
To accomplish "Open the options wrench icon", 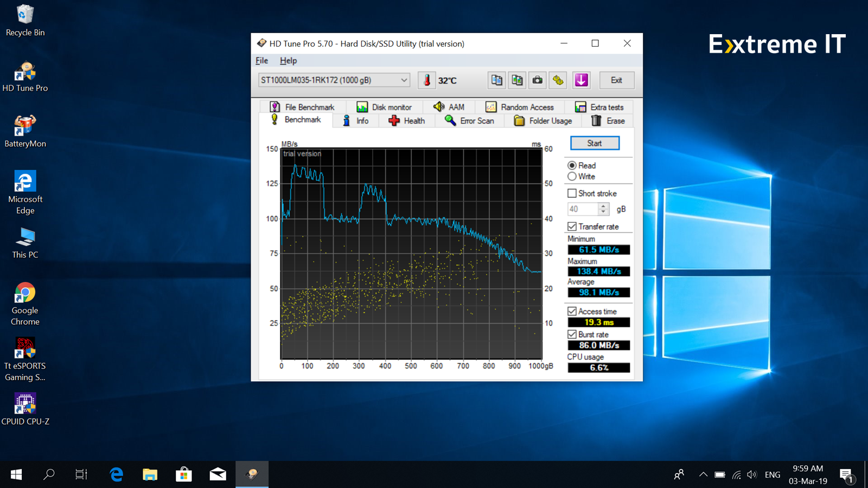I will [558, 80].
